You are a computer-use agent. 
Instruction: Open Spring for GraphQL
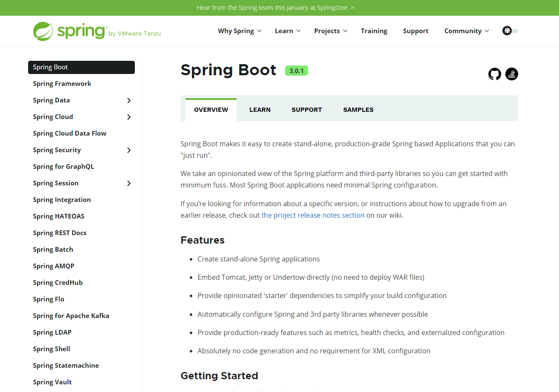(x=63, y=167)
